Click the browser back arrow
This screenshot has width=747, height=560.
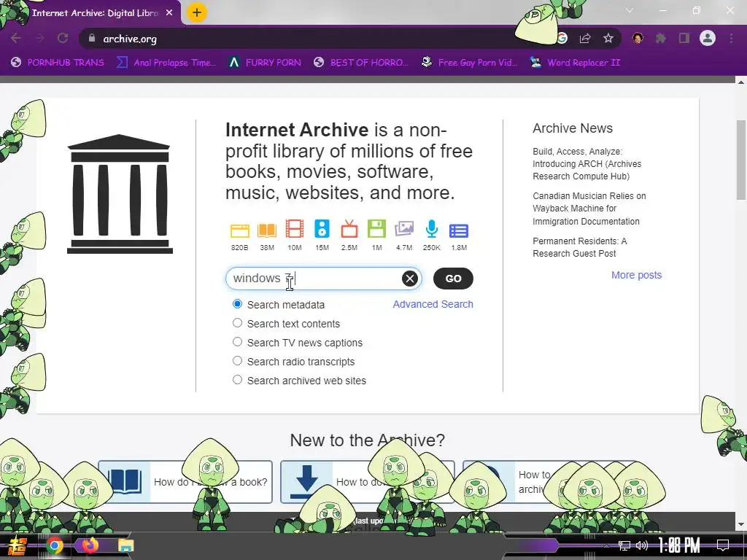[x=16, y=39]
